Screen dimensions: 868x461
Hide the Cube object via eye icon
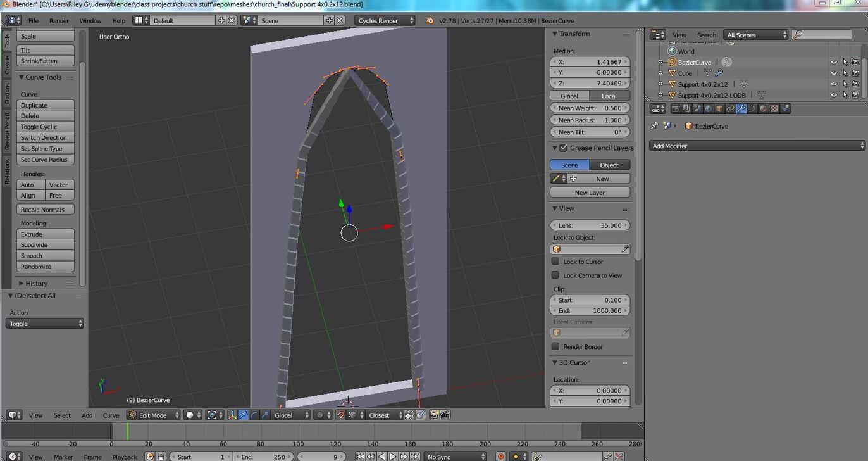tap(833, 73)
